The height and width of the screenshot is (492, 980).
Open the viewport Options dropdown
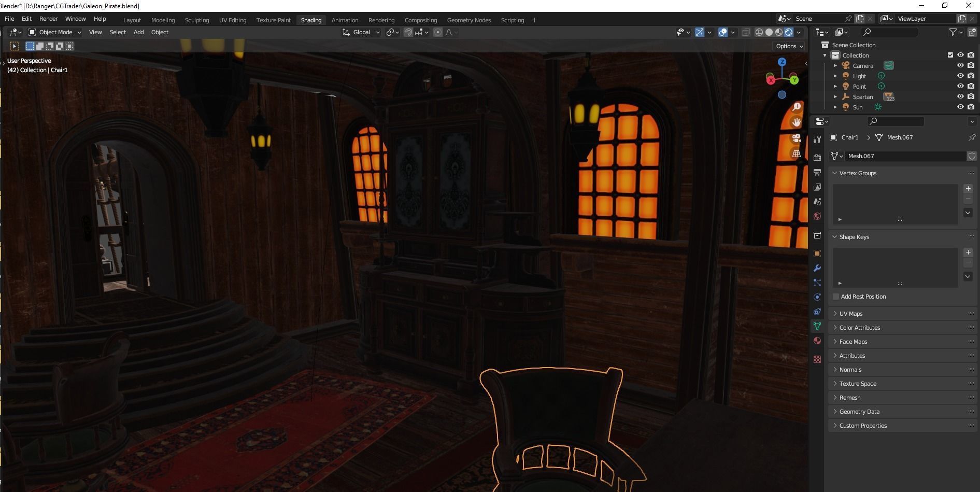[x=789, y=46]
